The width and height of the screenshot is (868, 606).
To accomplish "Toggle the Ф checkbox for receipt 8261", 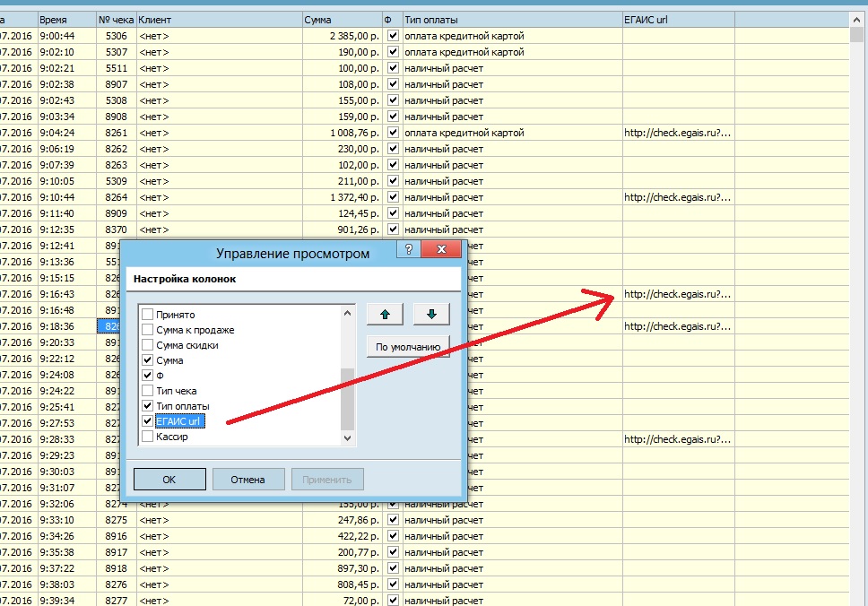I will 393,133.
